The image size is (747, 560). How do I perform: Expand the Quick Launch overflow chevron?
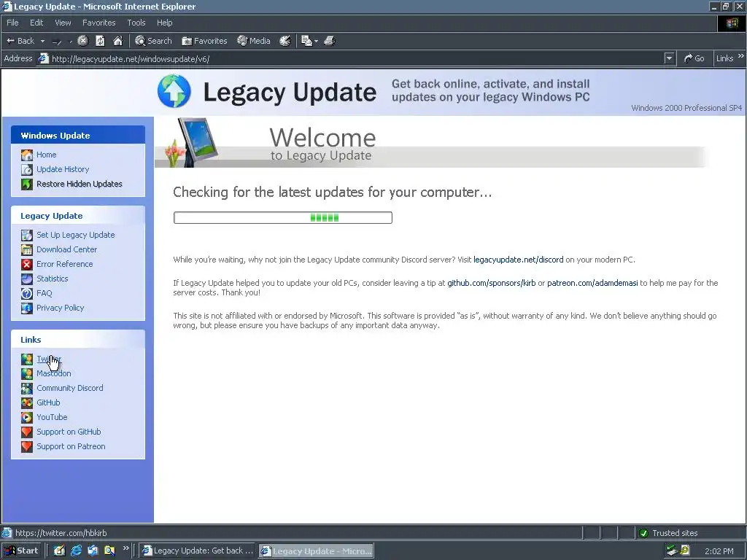coord(125,548)
